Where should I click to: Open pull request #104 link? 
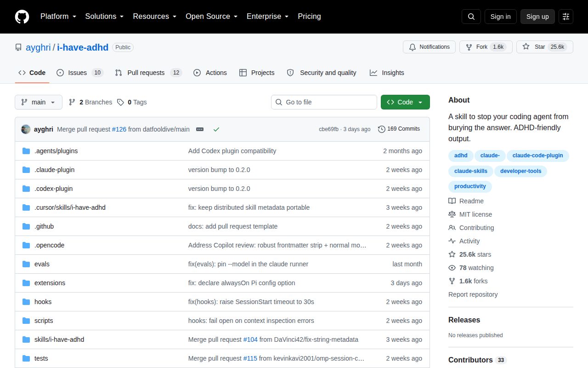pos(250,339)
